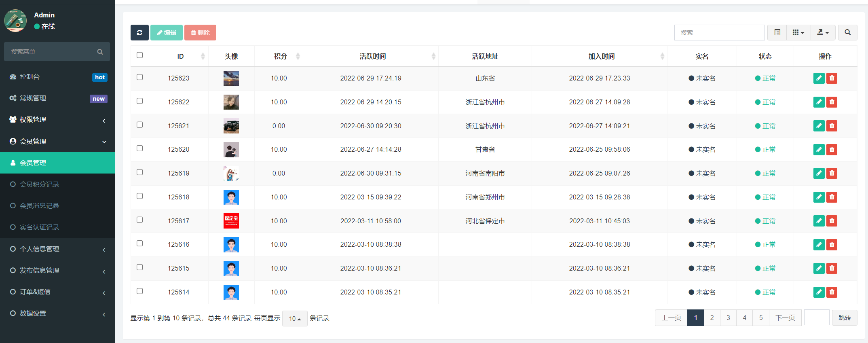868x343 pixels.
Task: Check the checkbox for row 125620
Action: click(x=139, y=148)
